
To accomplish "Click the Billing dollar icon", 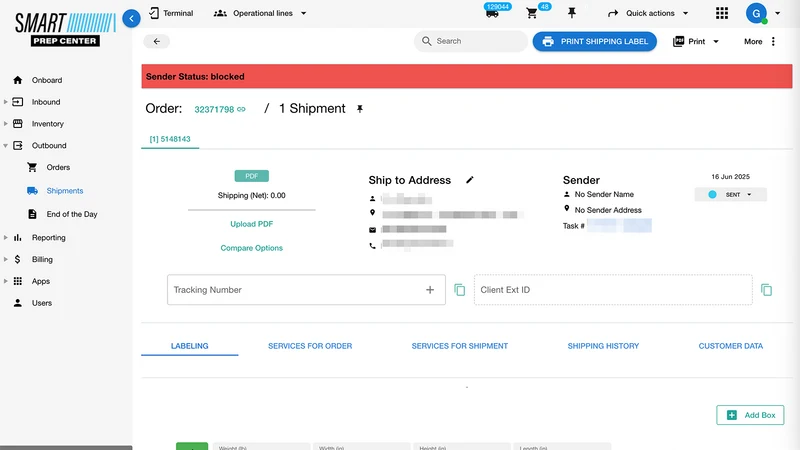I will point(18,260).
